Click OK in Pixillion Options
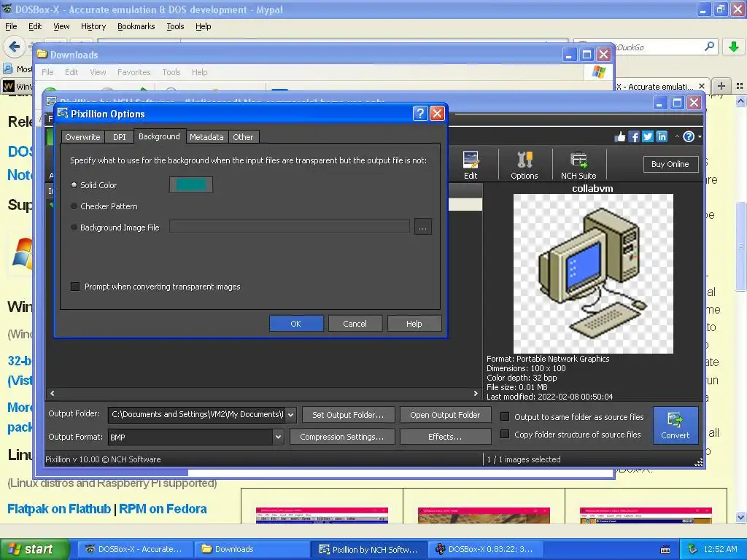Image resolution: width=747 pixels, height=560 pixels. click(x=296, y=323)
